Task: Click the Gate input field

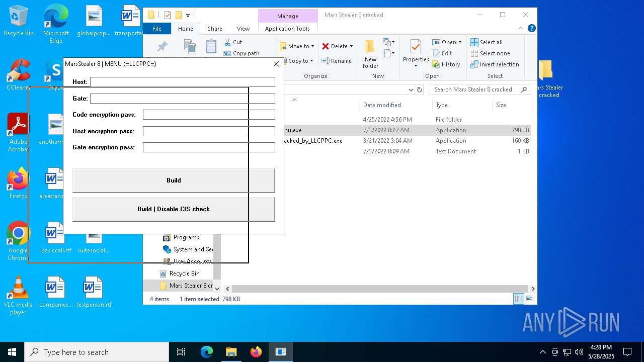Action: pyautogui.click(x=183, y=99)
